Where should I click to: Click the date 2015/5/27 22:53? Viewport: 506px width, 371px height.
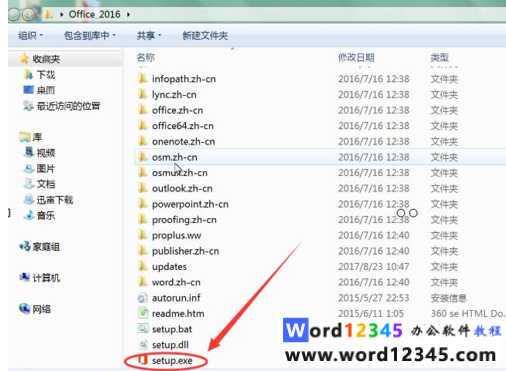[374, 298]
